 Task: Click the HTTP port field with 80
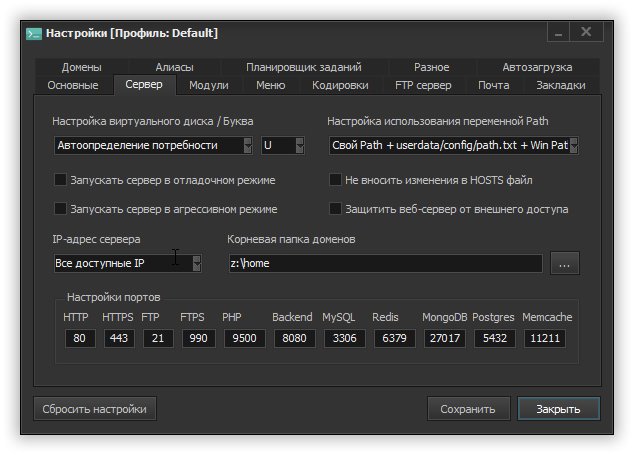click(79, 339)
